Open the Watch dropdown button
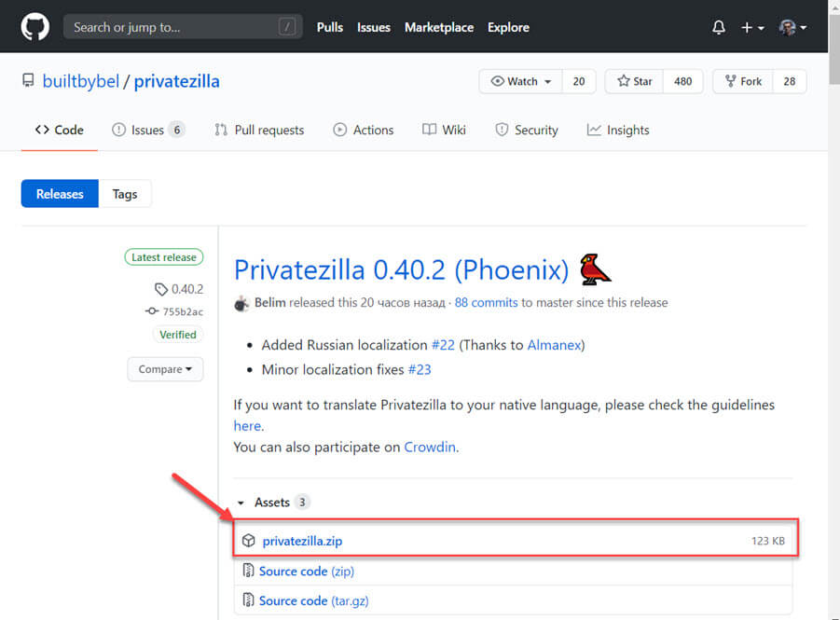This screenshot has width=840, height=620. (521, 81)
